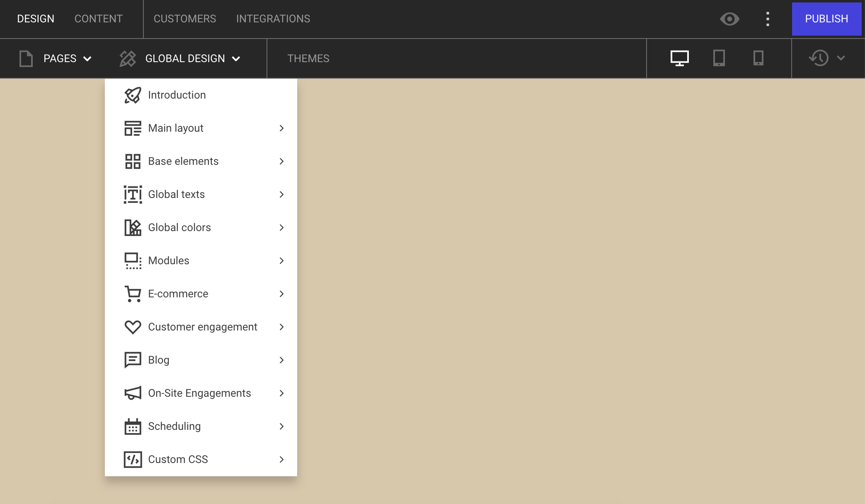The width and height of the screenshot is (865, 504).
Task: Open the Customers tab
Action: 185,19
